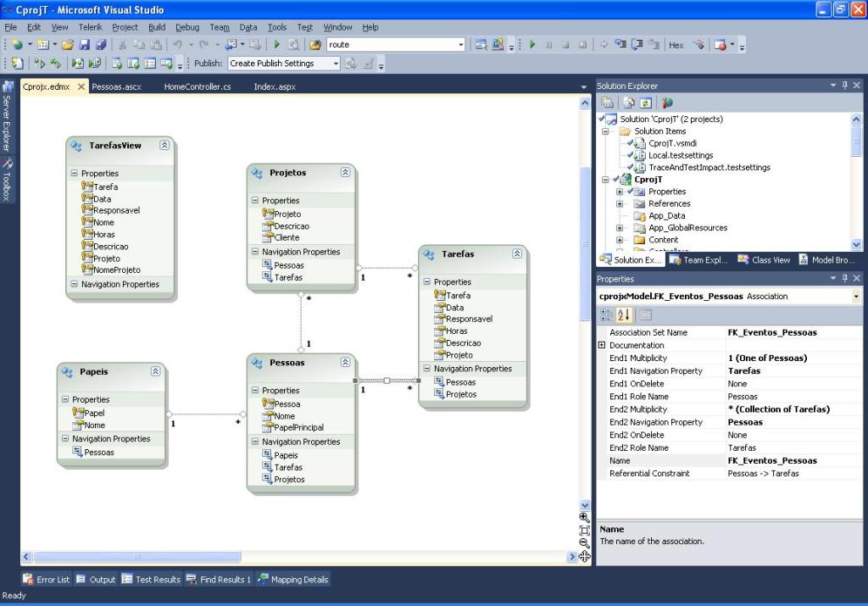This screenshot has height=606, width=868.
Task: Switch to the HomeController.cs tab
Action: pos(197,87)
